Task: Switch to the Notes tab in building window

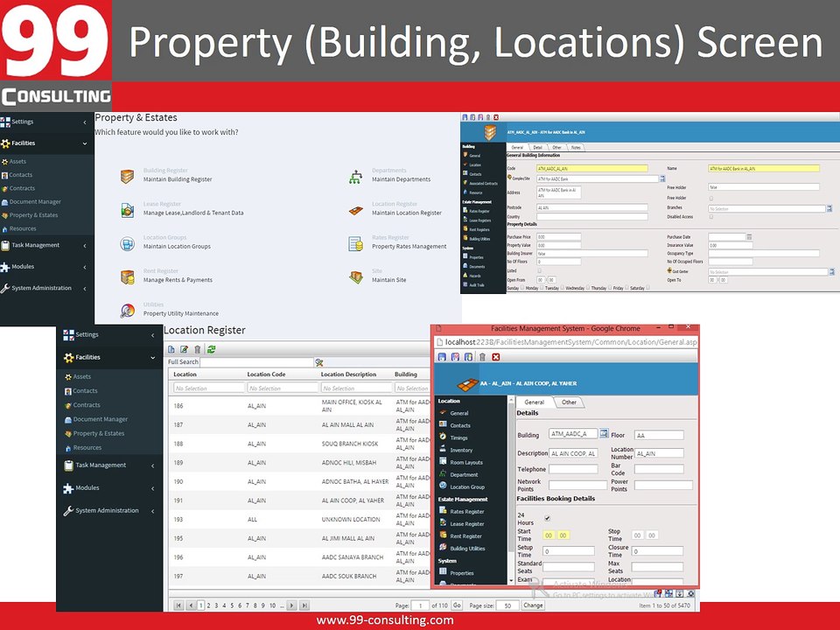Action: (x=576, y=147)
